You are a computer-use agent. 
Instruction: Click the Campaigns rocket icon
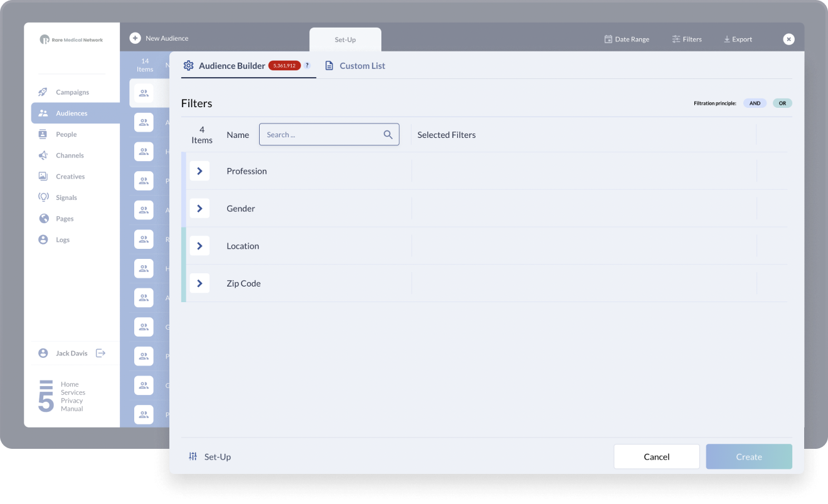(x=43, y=92)
